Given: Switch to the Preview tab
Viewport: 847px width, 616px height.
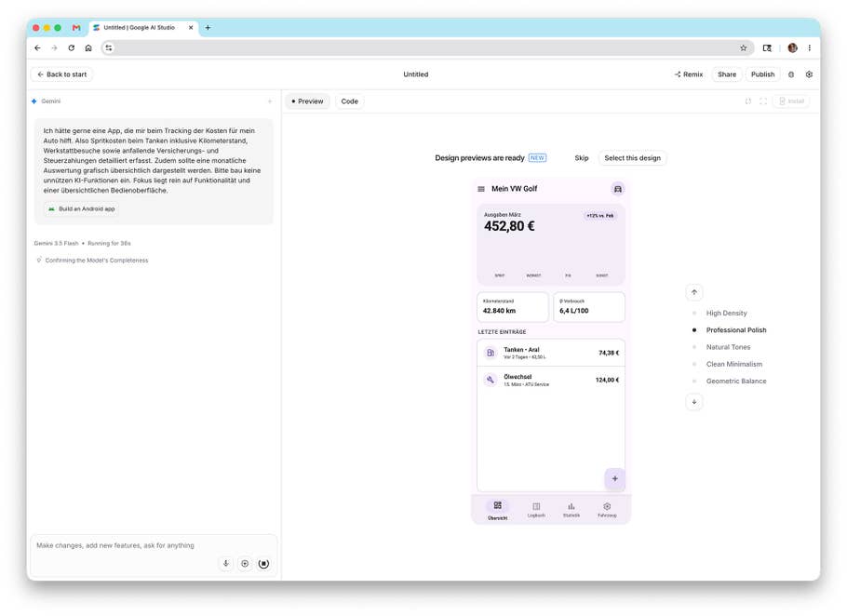Looking at the screenshot, I should tap(307, 101).
